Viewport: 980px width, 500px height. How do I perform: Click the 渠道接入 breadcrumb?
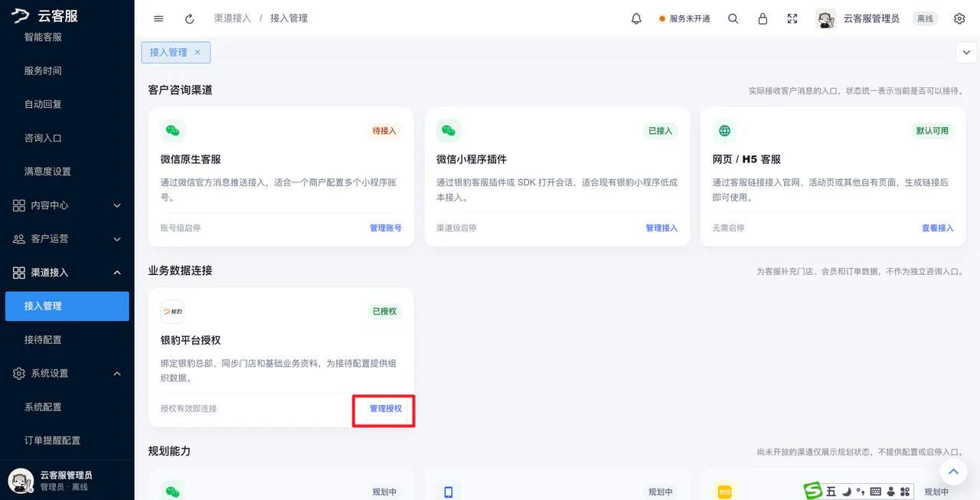click(x=233, y=18)
